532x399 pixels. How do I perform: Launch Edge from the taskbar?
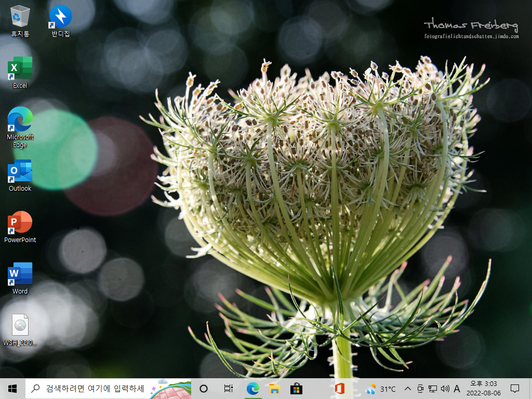tap(253, 389)
